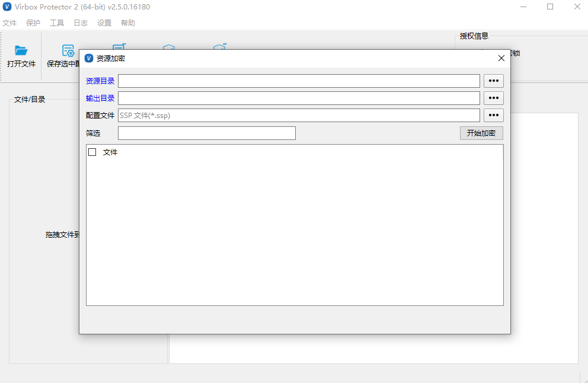Focus the 资源目录 path input field
The image size is (588, 383).
pyautogui.click(x=299, y=81)
